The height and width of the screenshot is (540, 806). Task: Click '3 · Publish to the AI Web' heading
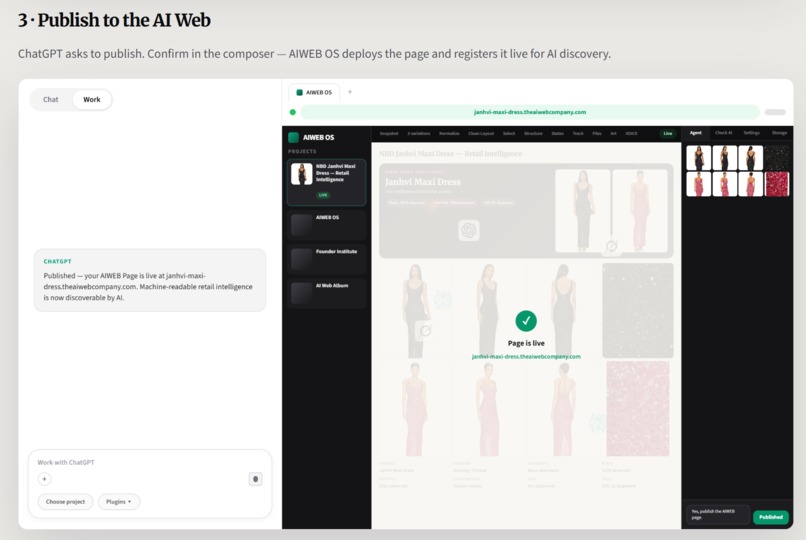(x=114, y=20)
